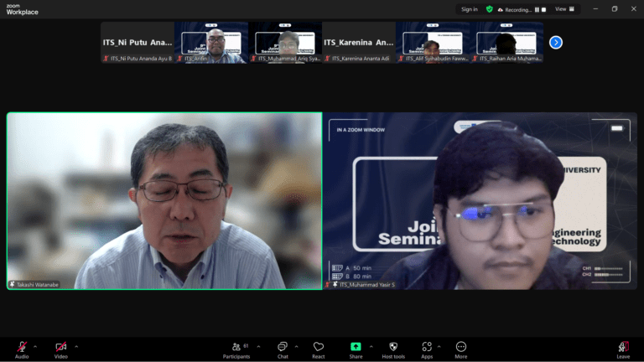Viewport: 644px width, 362px height.
Task: Open the Apps menu
Action: tap(427, 347)
